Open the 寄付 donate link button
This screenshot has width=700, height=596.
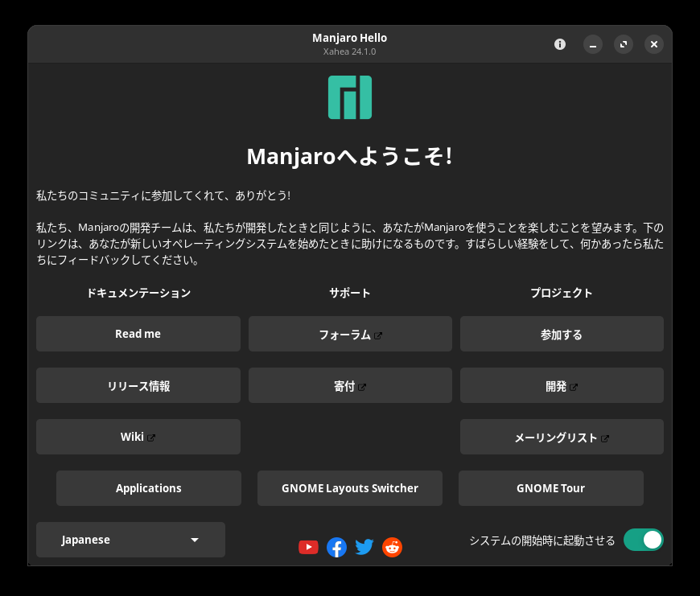click(351, 385)
